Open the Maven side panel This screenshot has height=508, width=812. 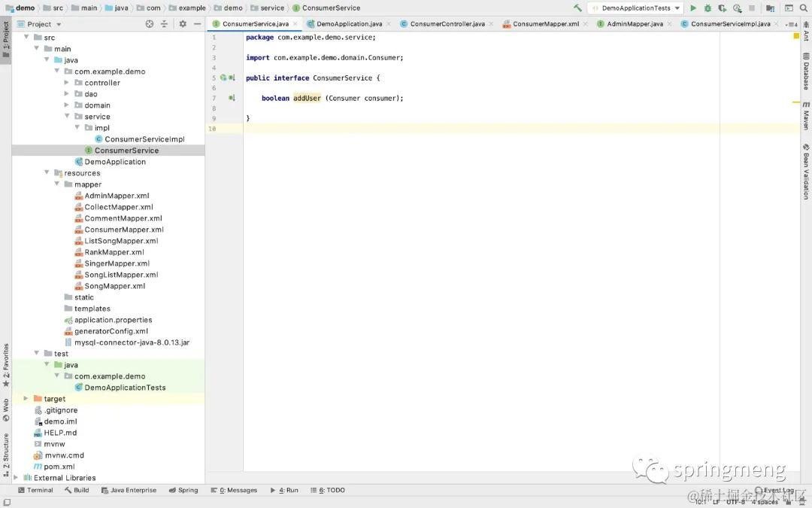tap(806, 116)
